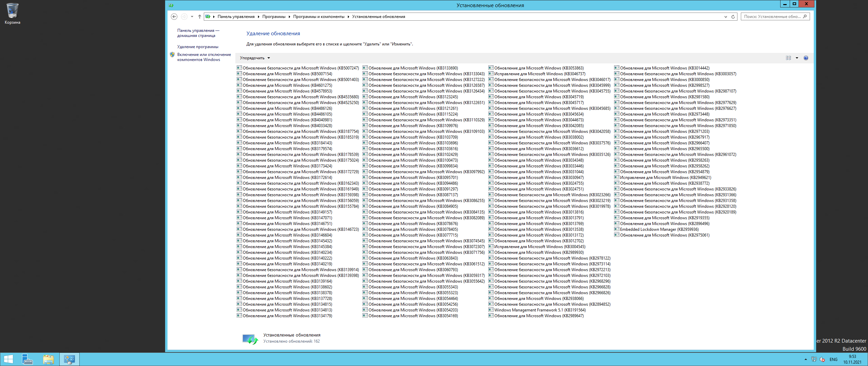
Task: Click the taskbar clock showing 9:53
Action: tap(852, 359)
